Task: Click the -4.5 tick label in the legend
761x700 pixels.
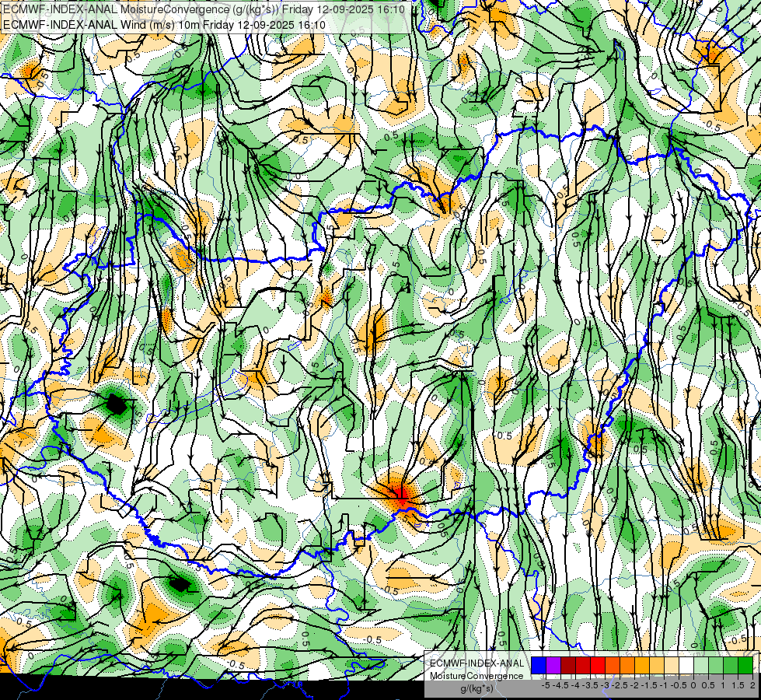Action: pyautogui.click(x=560, y=685)
